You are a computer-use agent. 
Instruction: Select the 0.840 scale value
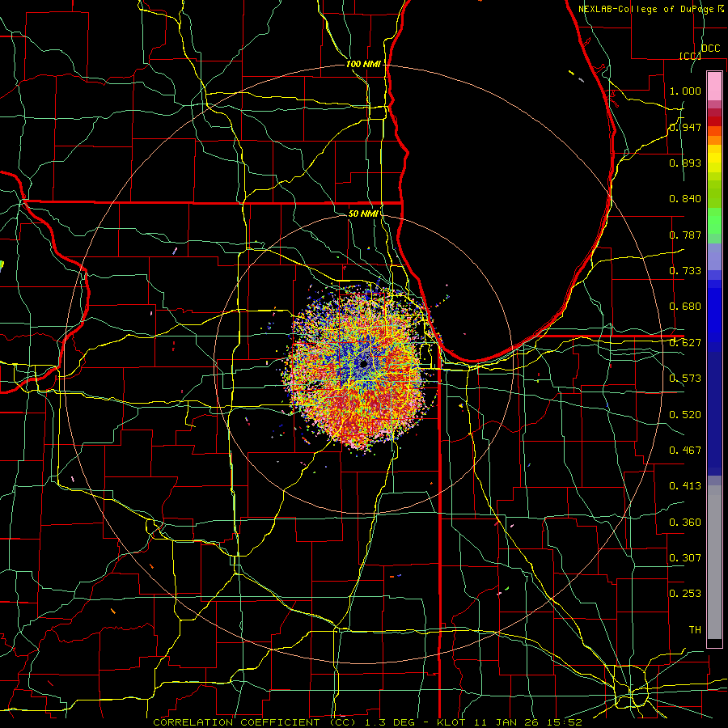(685, 199)
